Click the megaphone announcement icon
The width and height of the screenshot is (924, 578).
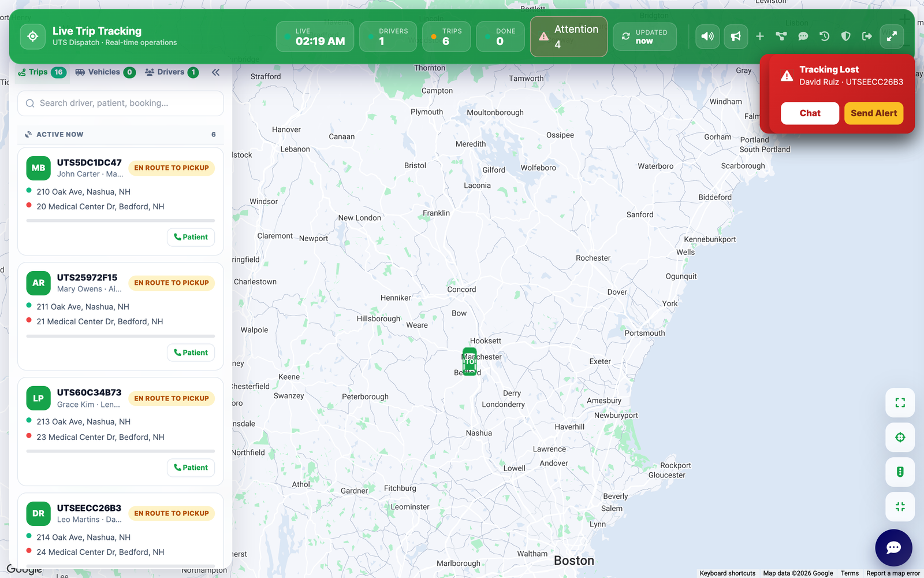pos(736,36)
